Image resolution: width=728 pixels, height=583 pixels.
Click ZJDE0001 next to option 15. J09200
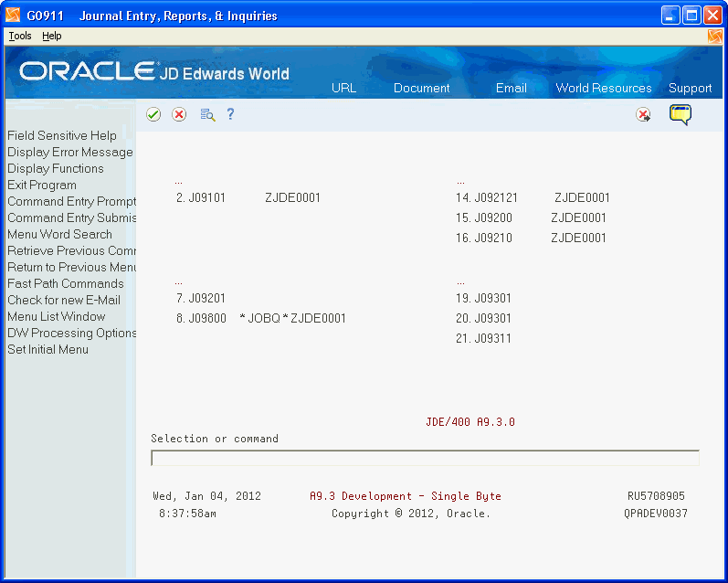[x=578, y=217]
